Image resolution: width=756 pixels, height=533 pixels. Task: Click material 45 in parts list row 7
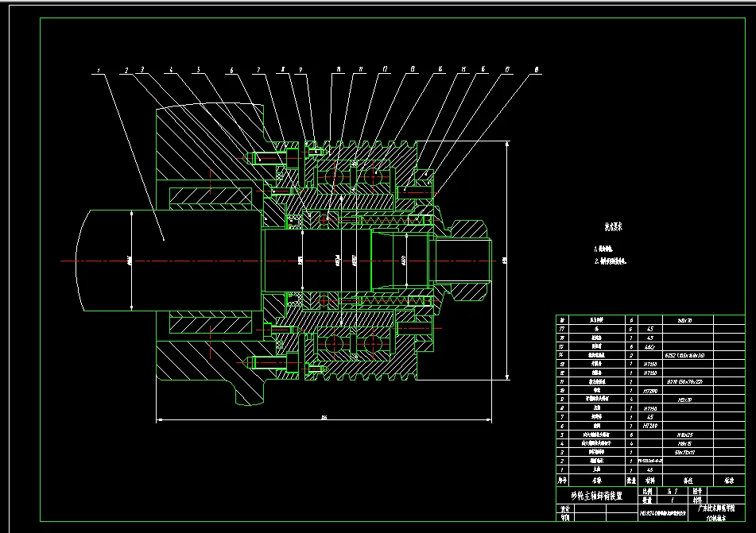[650, 417]
